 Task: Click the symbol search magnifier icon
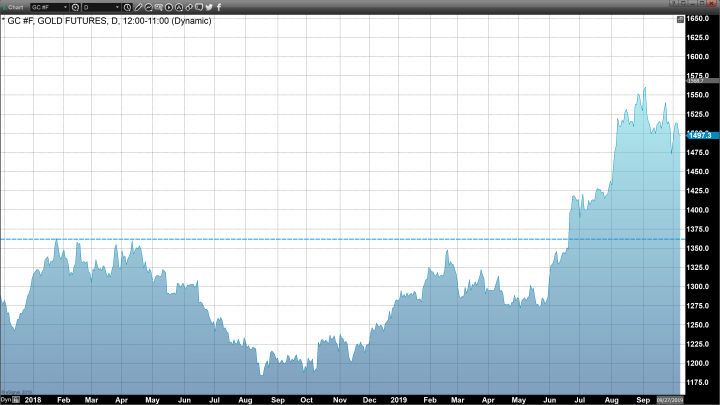[x=76, y=7]
